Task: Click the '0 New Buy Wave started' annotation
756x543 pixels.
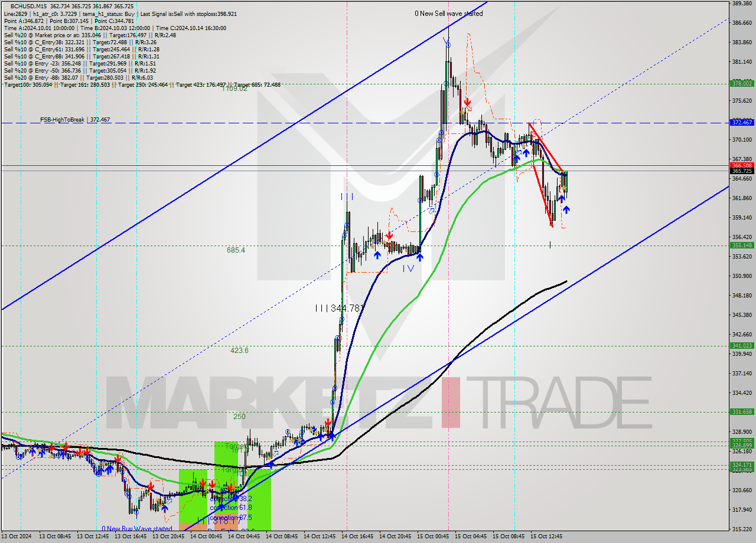Action: click(x=136, y=529)
